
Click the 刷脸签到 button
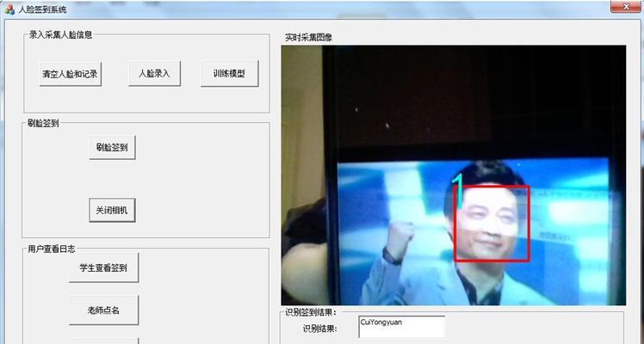(x=112, y=148)
